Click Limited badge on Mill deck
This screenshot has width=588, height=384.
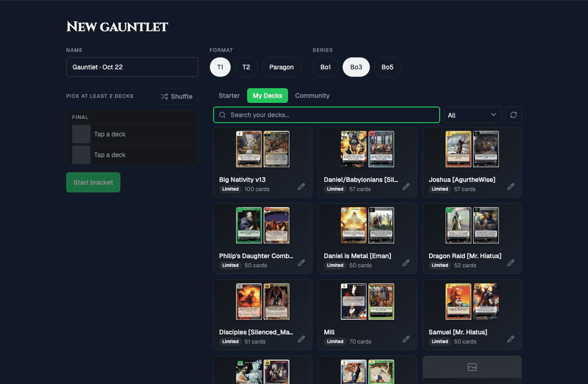click(x=335, y=342)
